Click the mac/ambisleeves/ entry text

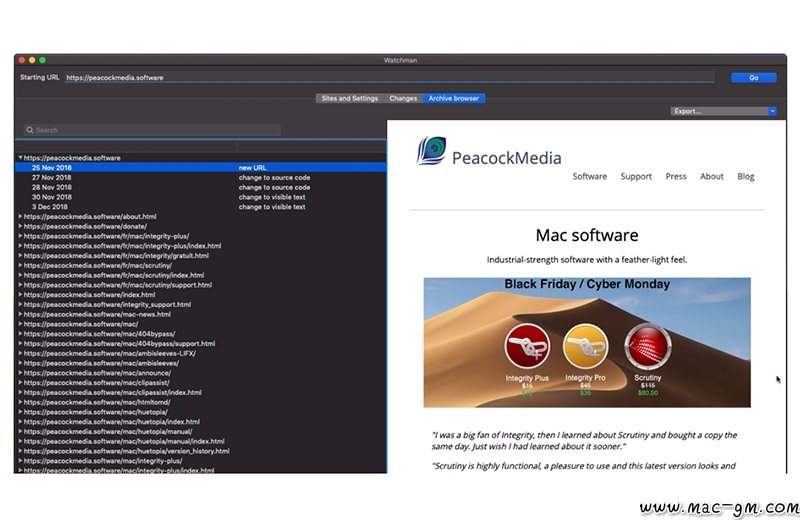tap(101, 363)
